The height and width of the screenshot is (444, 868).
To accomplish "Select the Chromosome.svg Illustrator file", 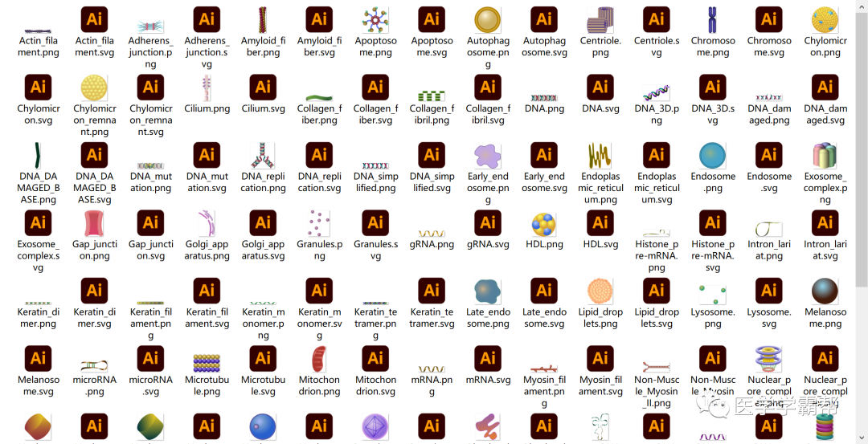I will click(x=769, y=19).
